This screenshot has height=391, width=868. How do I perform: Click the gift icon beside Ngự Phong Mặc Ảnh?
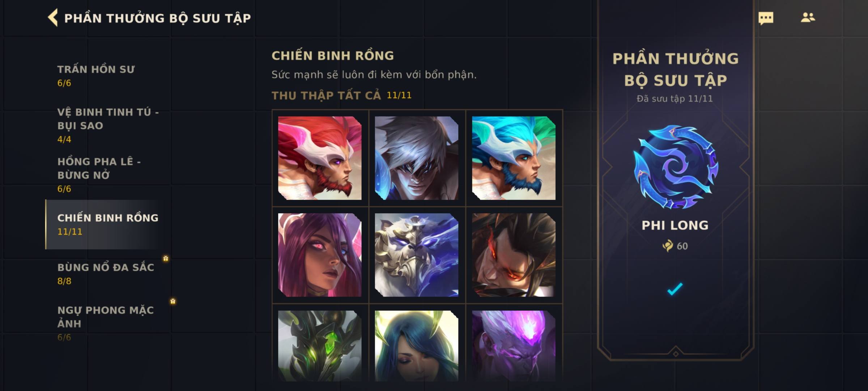[x=173, y=301]
